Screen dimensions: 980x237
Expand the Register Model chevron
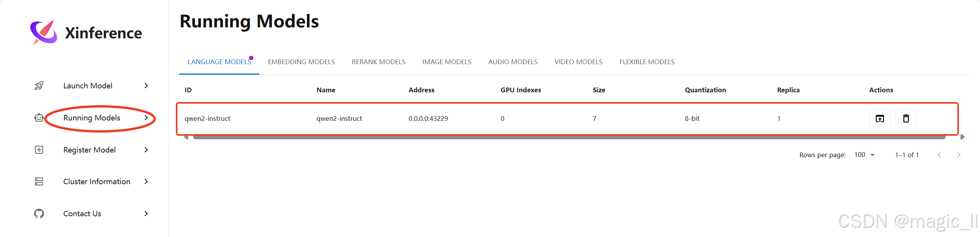146,150
